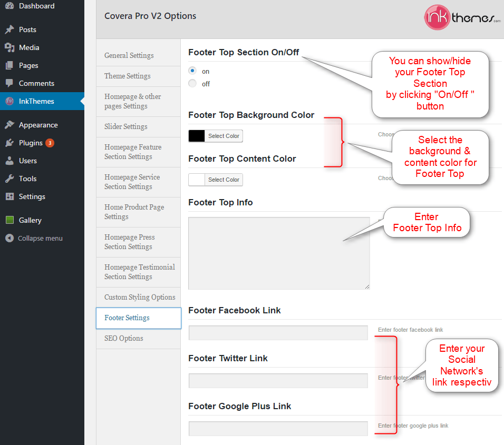Viewport: 504px width, 445px height.
Task: Open Homepage & other pages Settings tab
Action: (x=139, y=102)
